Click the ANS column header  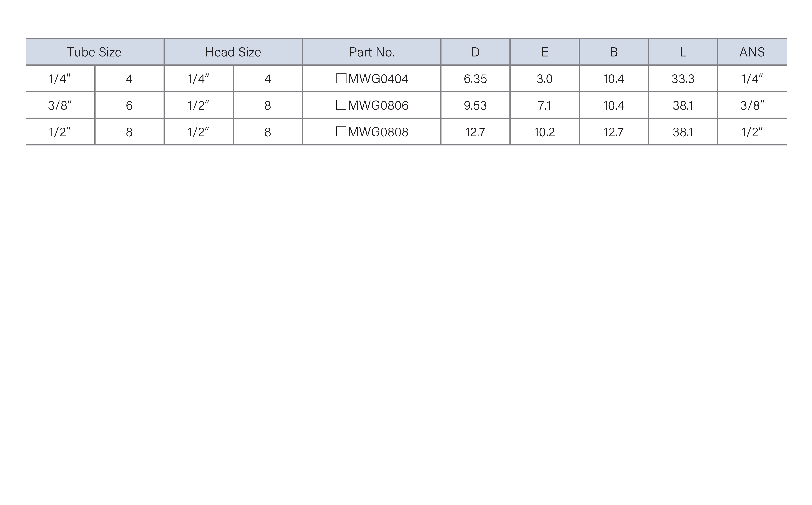click(x=752, y=52)
